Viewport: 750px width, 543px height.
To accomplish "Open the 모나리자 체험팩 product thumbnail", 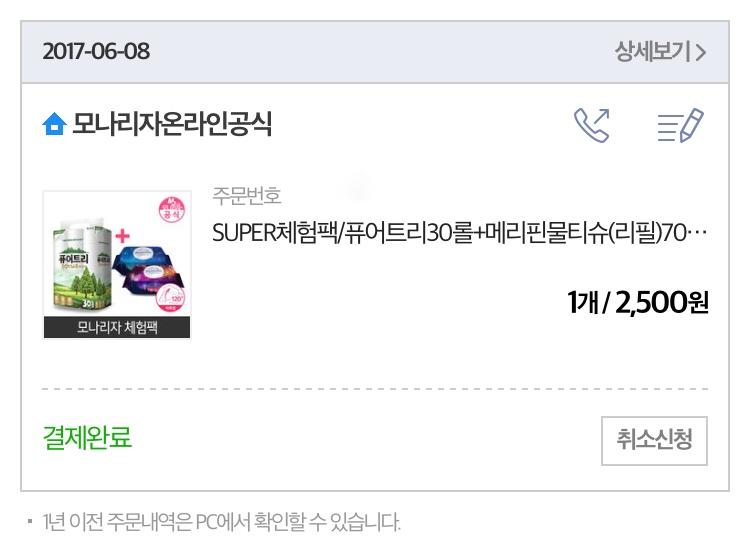I will (x=117, y=265).
